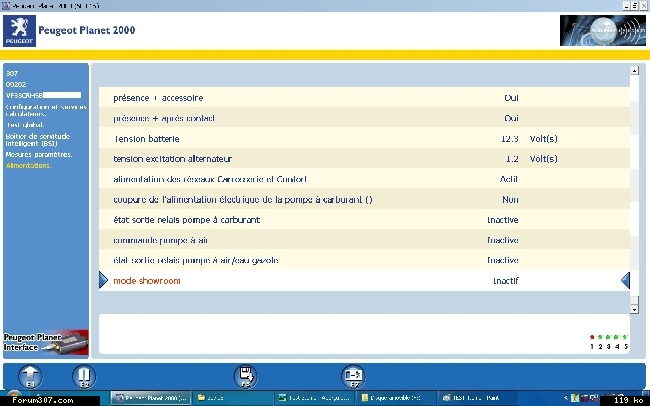Screen dimensions: 650x406
Task: Select the mode showroom row label
Action: tap(147, 281)
